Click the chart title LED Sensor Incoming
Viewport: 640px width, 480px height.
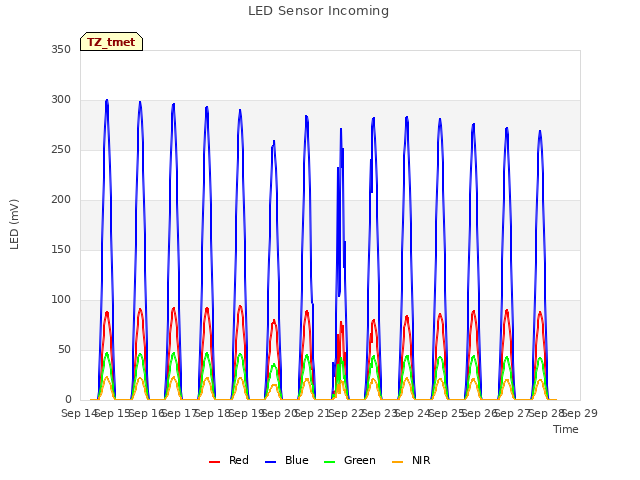point(318,11)
